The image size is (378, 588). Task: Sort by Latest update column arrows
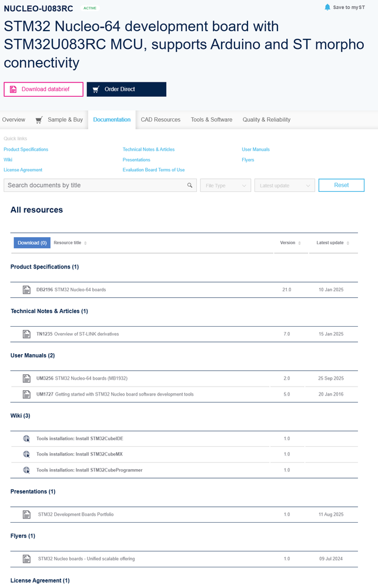pyautogui.click(x=347, y=243)
